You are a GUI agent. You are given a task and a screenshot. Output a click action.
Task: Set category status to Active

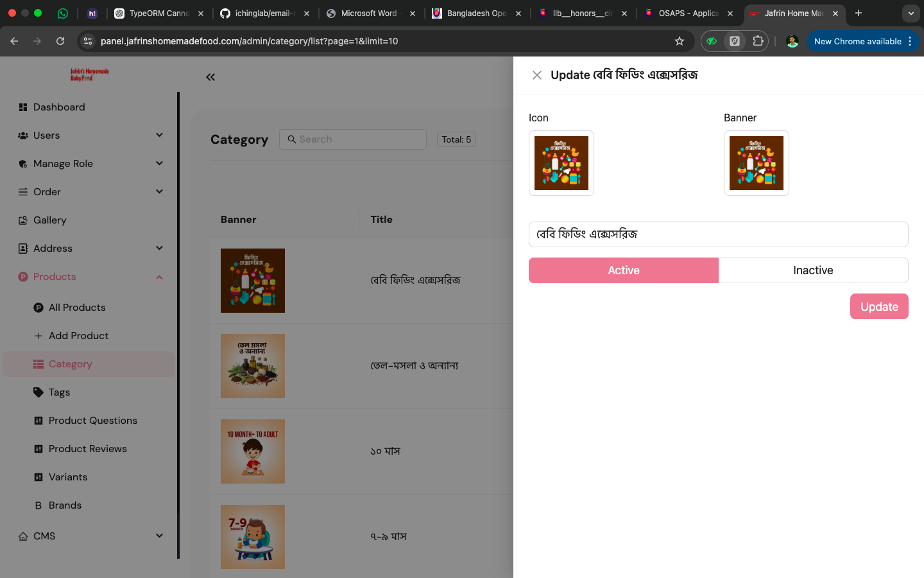pos(623,270)
